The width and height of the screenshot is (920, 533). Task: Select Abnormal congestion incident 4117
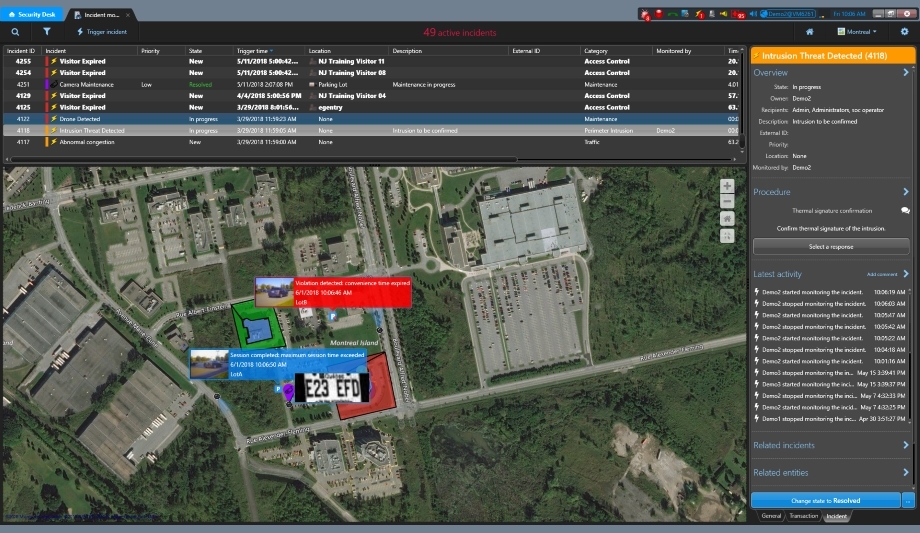pyautogui.click(x=372, y=142)
